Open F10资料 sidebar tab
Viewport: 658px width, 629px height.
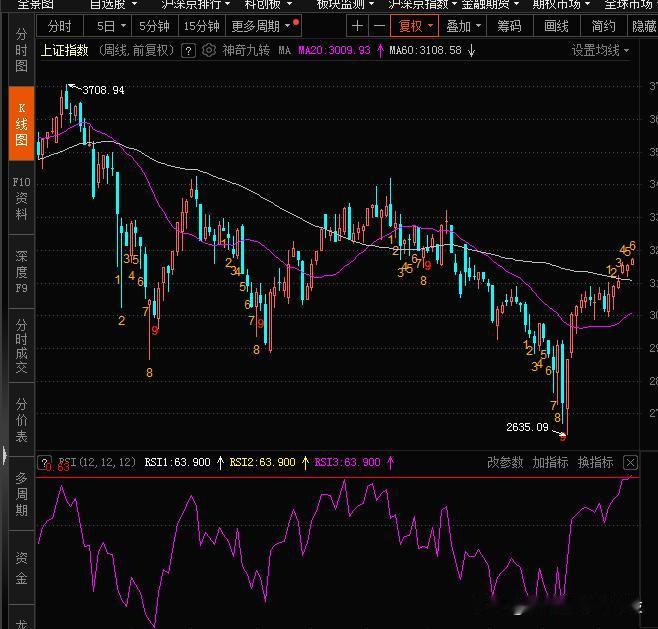tap(21, 198)
